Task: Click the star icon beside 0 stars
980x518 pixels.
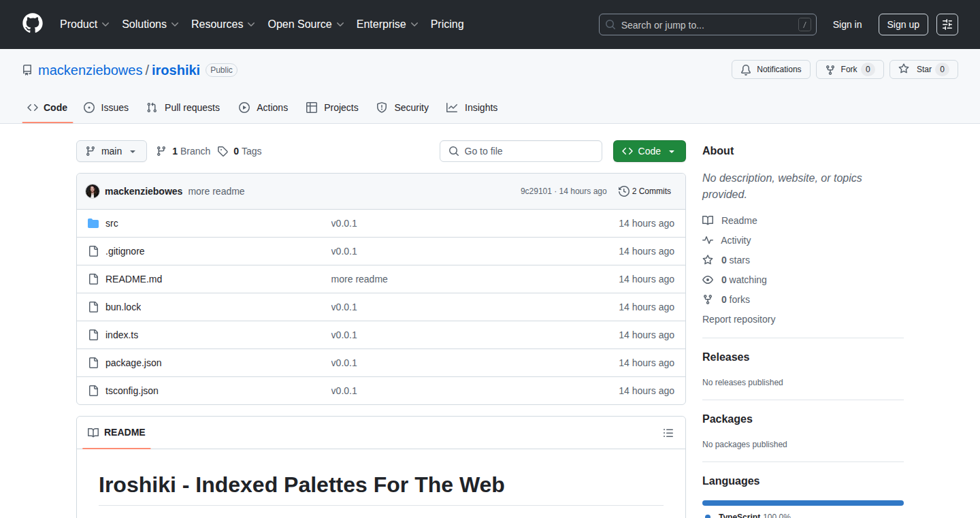Action: click(x=708, y=260)
